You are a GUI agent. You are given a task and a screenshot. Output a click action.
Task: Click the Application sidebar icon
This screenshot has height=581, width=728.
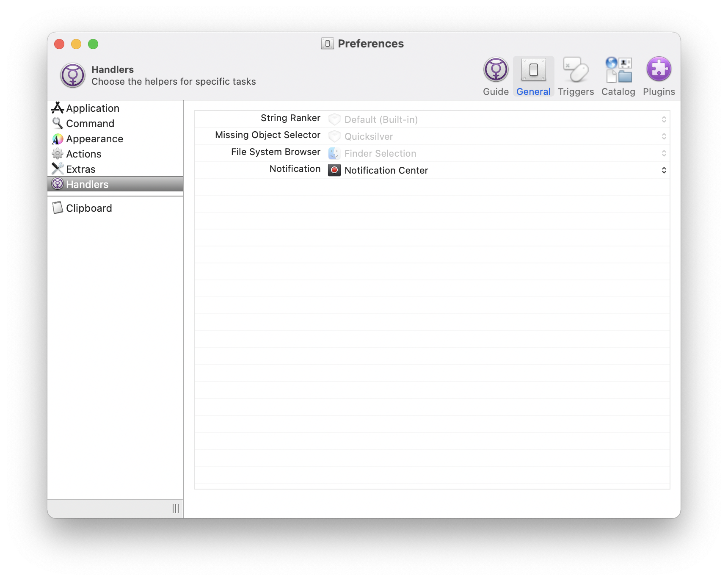tap(58, 108)
